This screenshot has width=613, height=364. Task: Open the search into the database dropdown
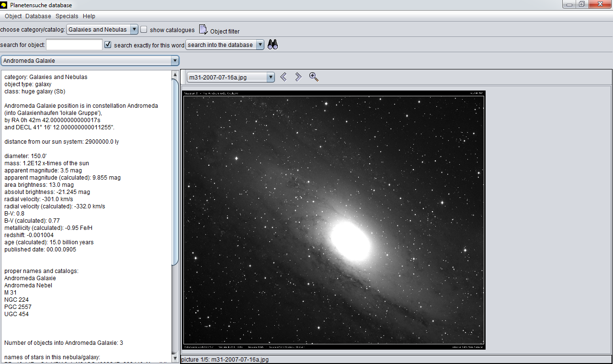point(225,45)
